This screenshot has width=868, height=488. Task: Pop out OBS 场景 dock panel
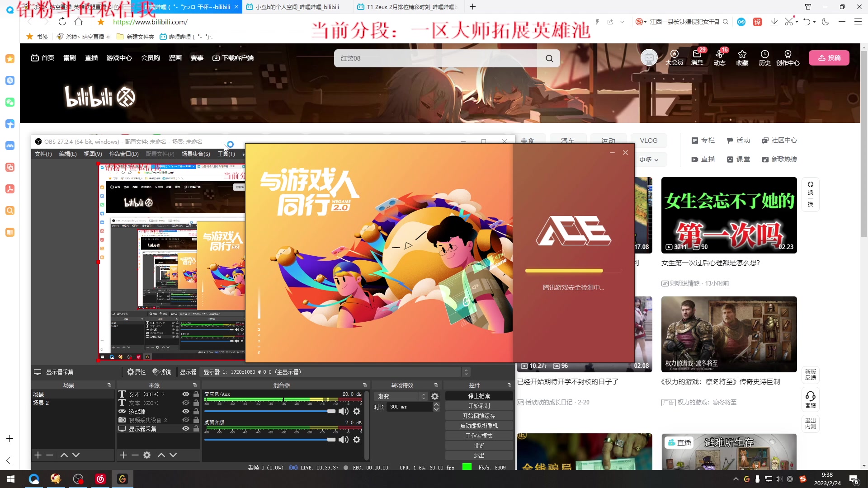(x=109, y=385)
